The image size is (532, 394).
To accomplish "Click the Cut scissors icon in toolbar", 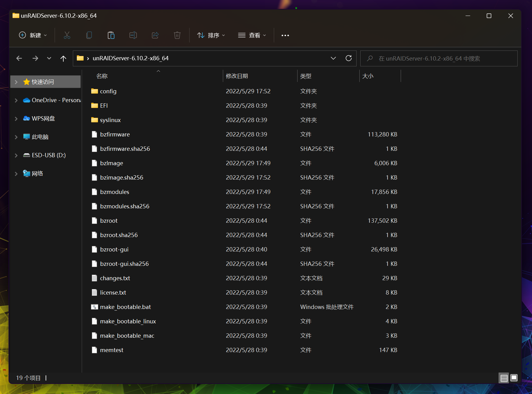I will pyautogui.click(x=67, y=35).
